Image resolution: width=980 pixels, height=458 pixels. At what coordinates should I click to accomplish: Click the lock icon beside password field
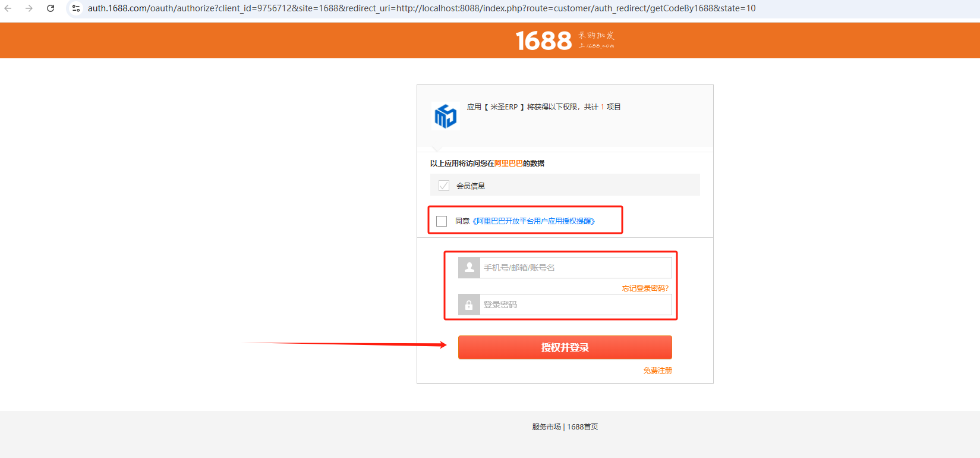tap(469, 305)
